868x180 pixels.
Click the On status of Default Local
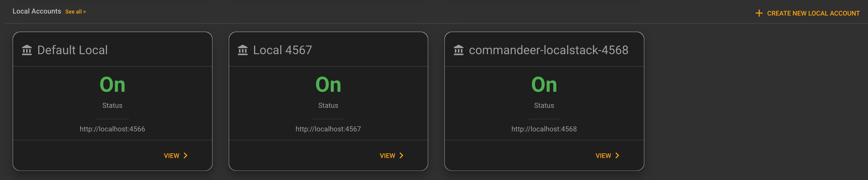click(x=112, y=84)
